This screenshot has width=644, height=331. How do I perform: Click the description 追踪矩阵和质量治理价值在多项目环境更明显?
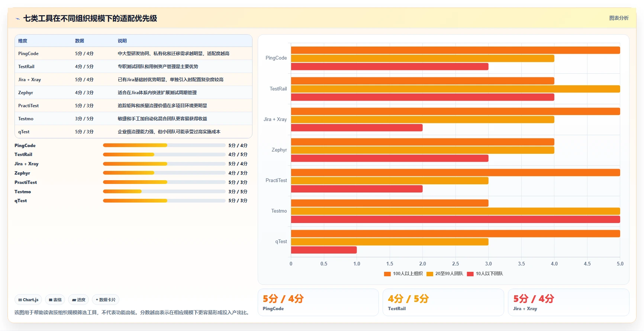(x=162, y=106)
